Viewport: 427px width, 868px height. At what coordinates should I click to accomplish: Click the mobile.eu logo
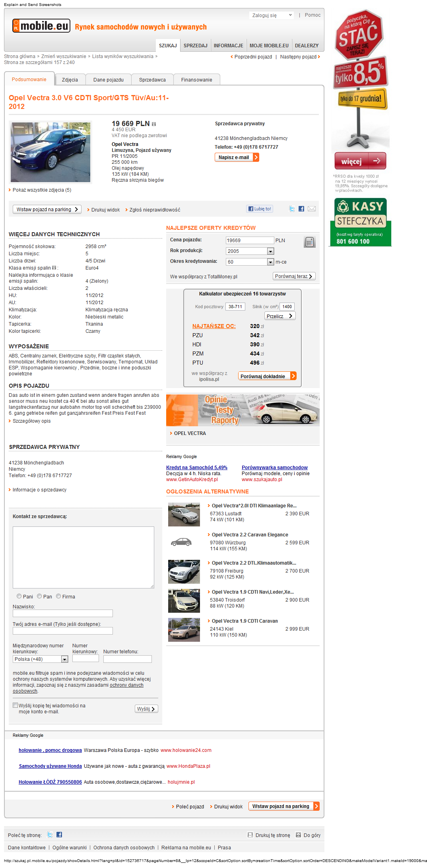(x=41, y=26)
